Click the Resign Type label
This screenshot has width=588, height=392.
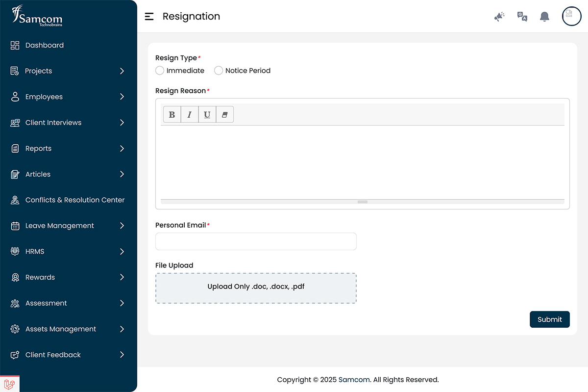point(176,58)
